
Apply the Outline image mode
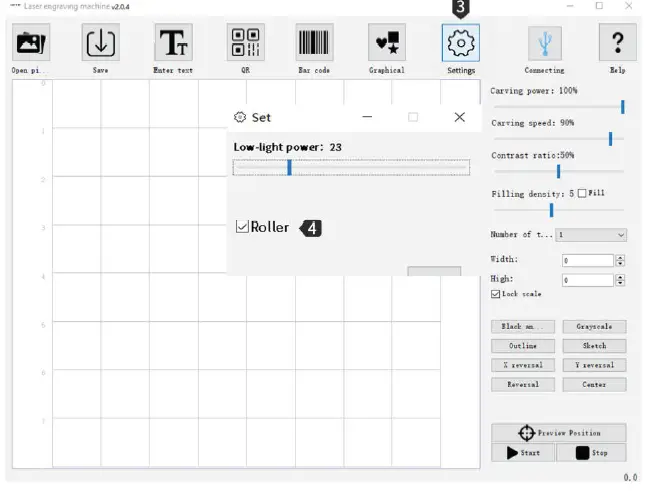523,346
